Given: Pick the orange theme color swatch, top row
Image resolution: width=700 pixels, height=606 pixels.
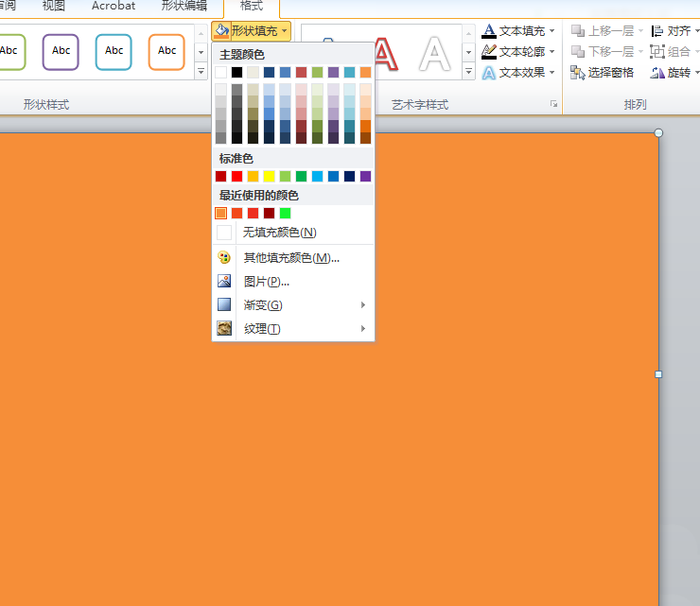Looking at the screenshot, I should tap(366, 72).
